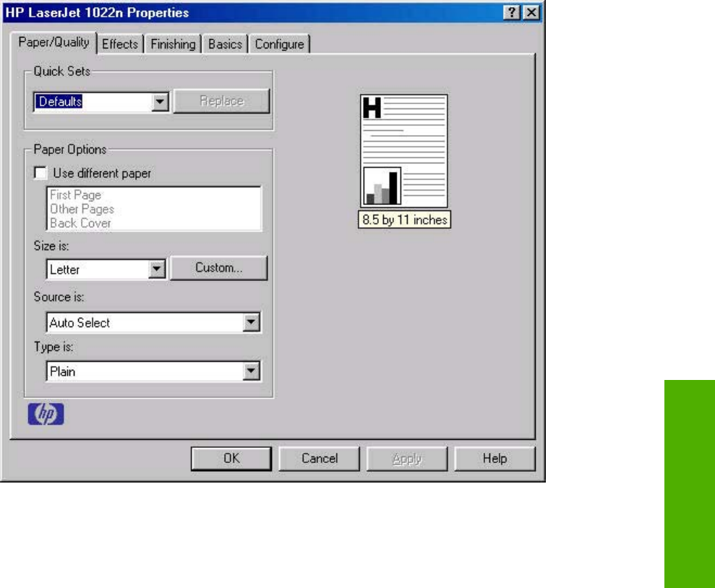
Task: Click the Replace button
Action: 222,101
